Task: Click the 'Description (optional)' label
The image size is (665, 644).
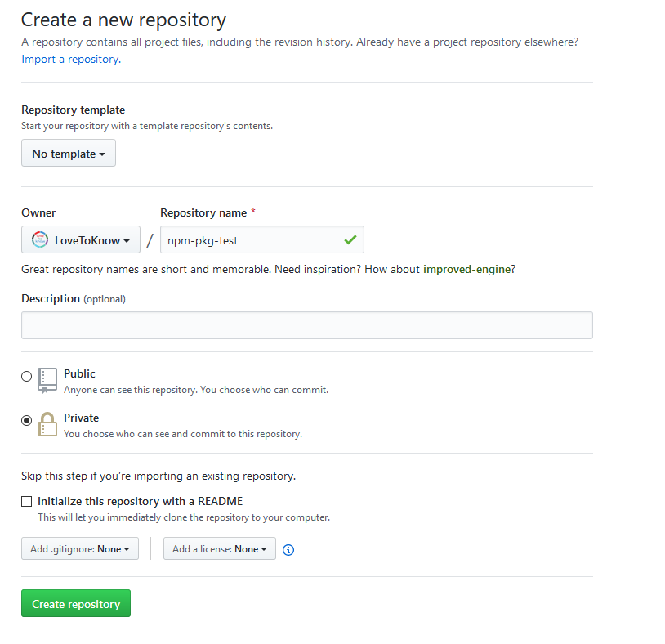Action: (74, 298)
